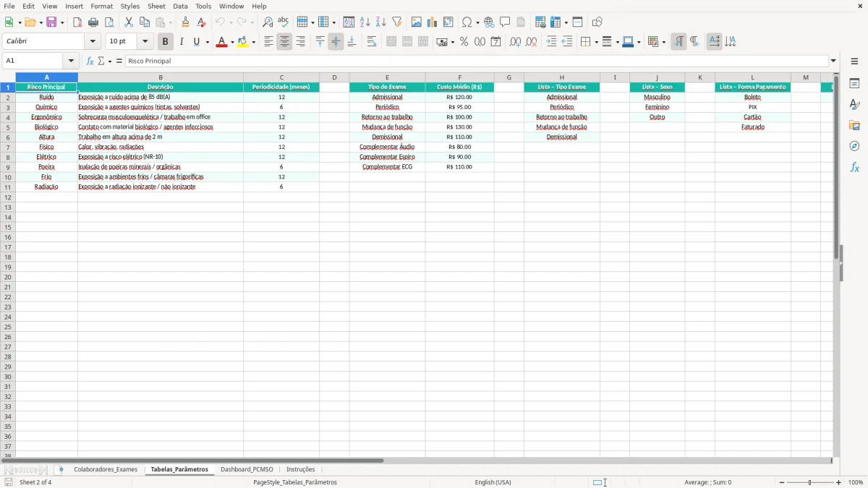The image size is (868, 488).
Task: Apply the red font color
Action: click(x=221, y=42)
